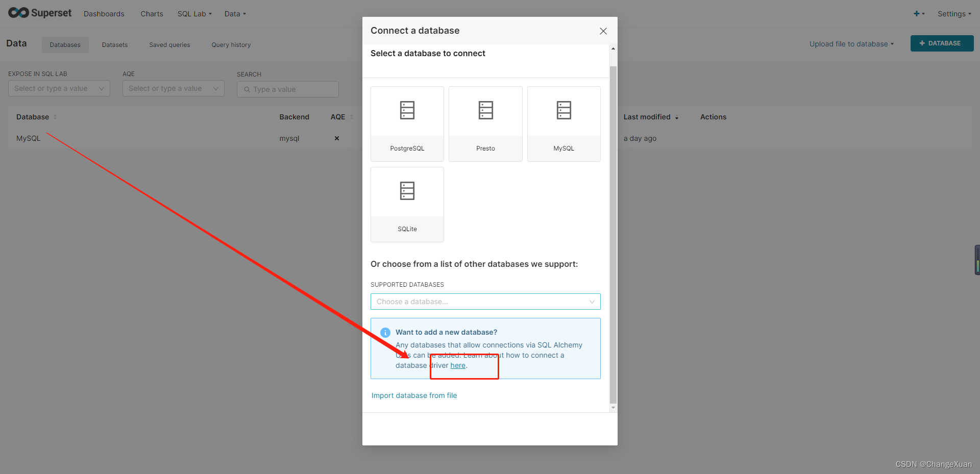Switch to the Datasets tab
This screenshot has height=474, width=980.
tap(115, 45)
